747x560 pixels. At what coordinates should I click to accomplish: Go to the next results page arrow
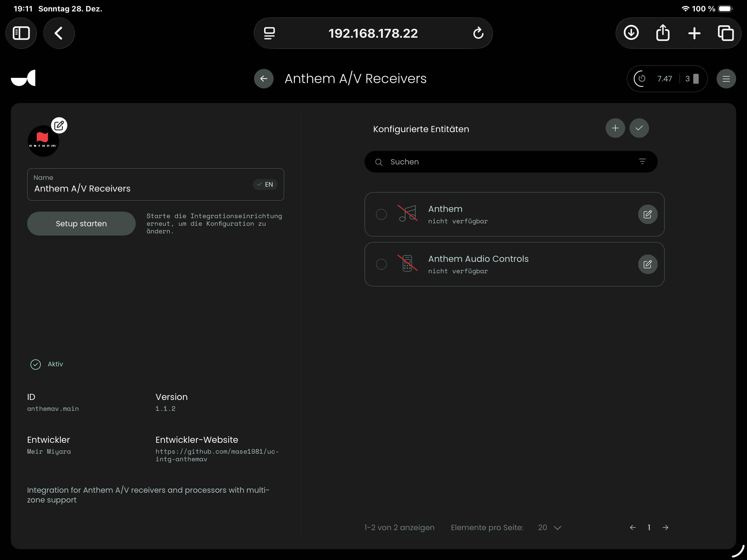pos(665,528)
